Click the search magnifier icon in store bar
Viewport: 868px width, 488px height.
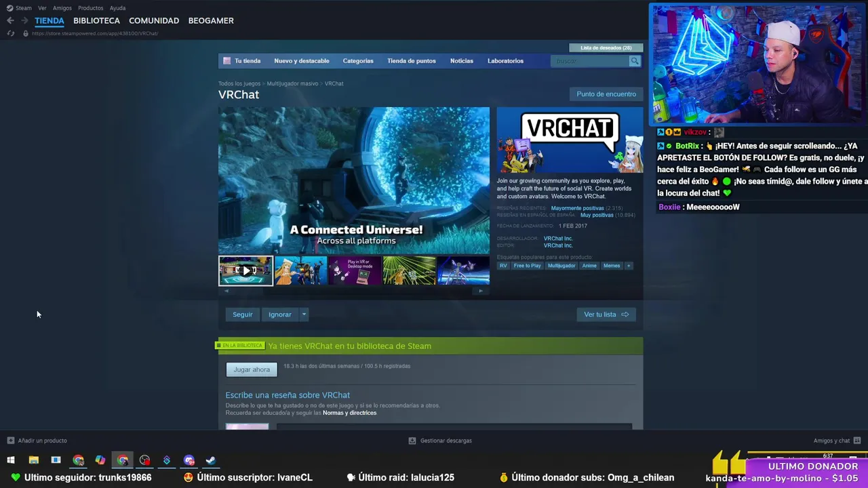click(x=635, y=61)
